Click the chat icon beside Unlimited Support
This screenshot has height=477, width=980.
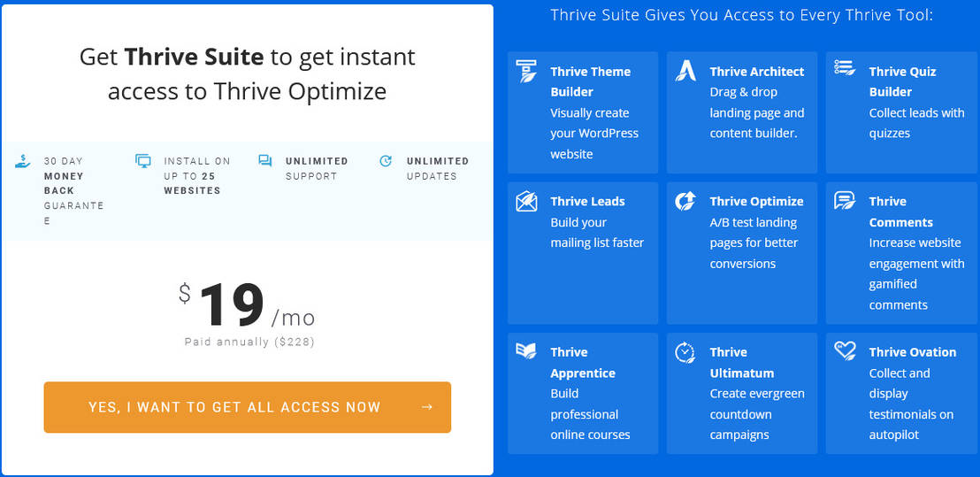tap(265, 161)
